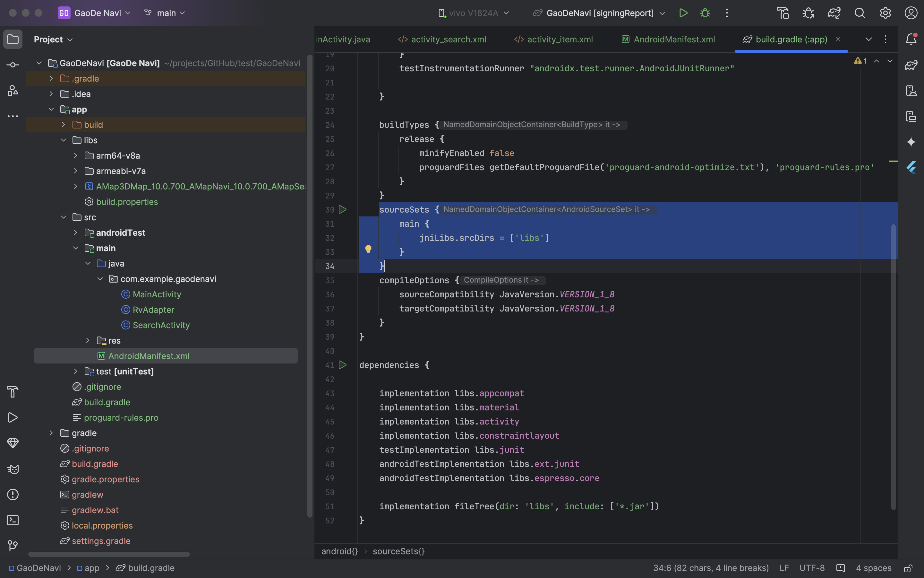This screenshot has height=578, width=924.
Task: Open the Commit tool window
Action: 13,65
